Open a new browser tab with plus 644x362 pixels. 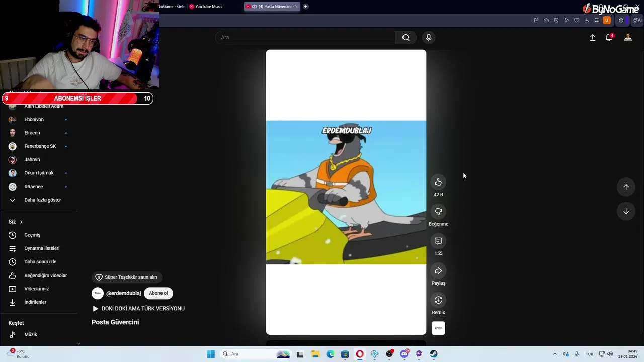(305, 7)
